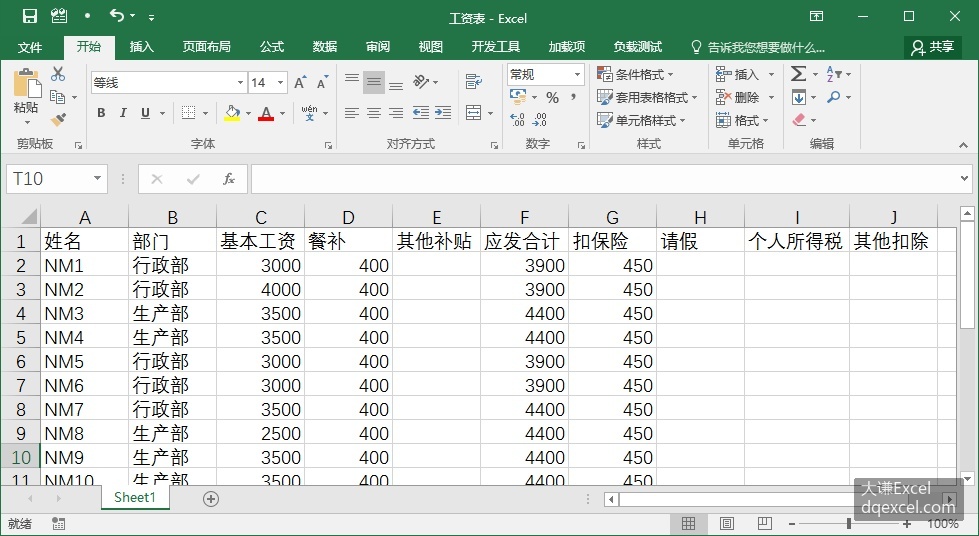The width and height of the screenshot is (979, 536).
Task: Switch to the 数据 tab
Action: [325, 47]
